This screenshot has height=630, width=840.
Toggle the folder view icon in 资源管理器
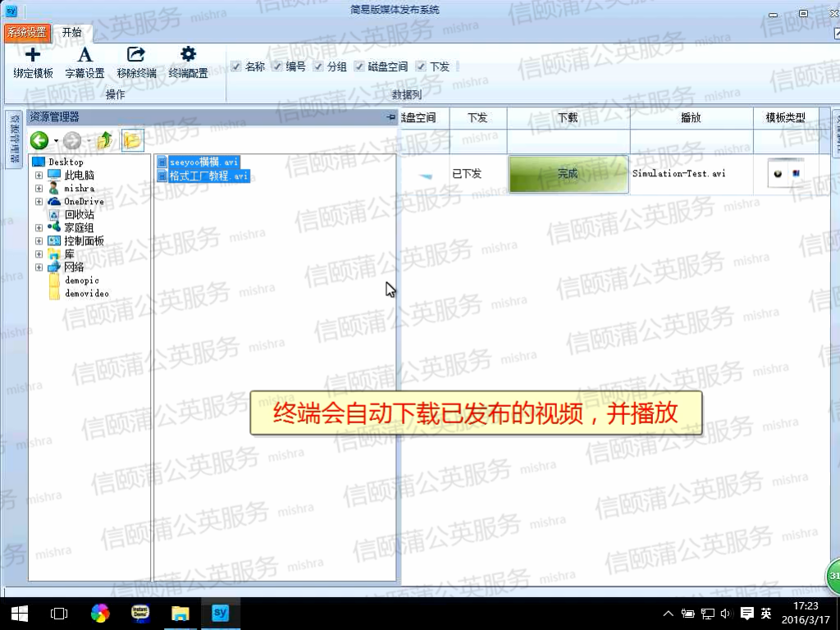click(x=131, y=140)
